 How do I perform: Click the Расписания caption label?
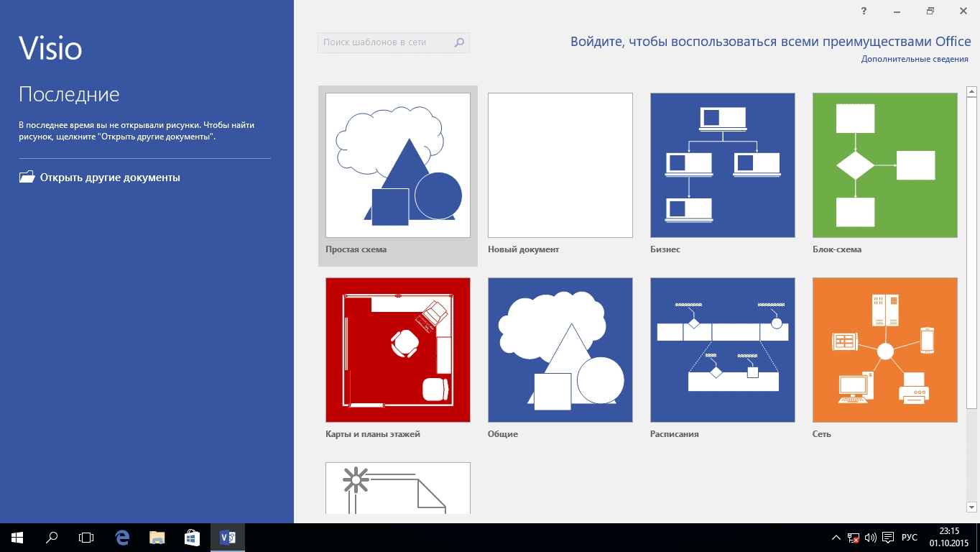click(675, 434)
